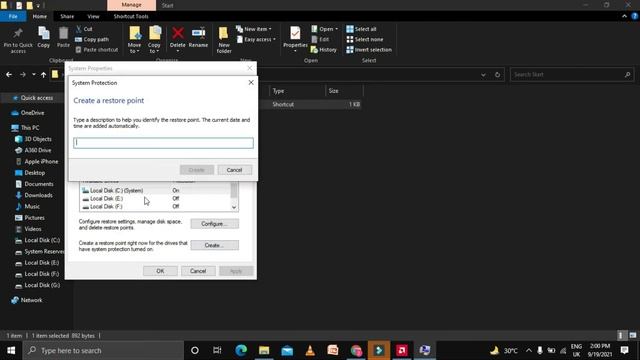Switch to the Share ribbon tab
The image size is (640, 360).
[x=67, y=16]
